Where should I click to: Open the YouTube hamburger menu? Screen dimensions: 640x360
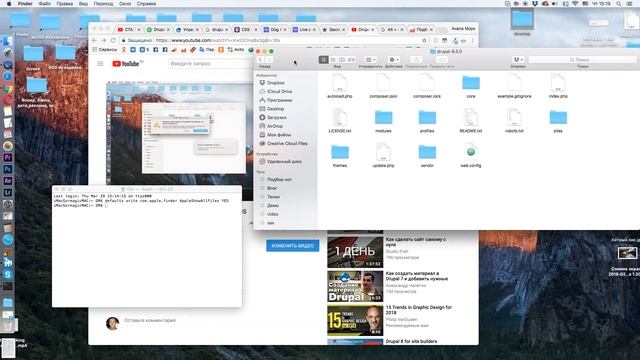point(100,64)
